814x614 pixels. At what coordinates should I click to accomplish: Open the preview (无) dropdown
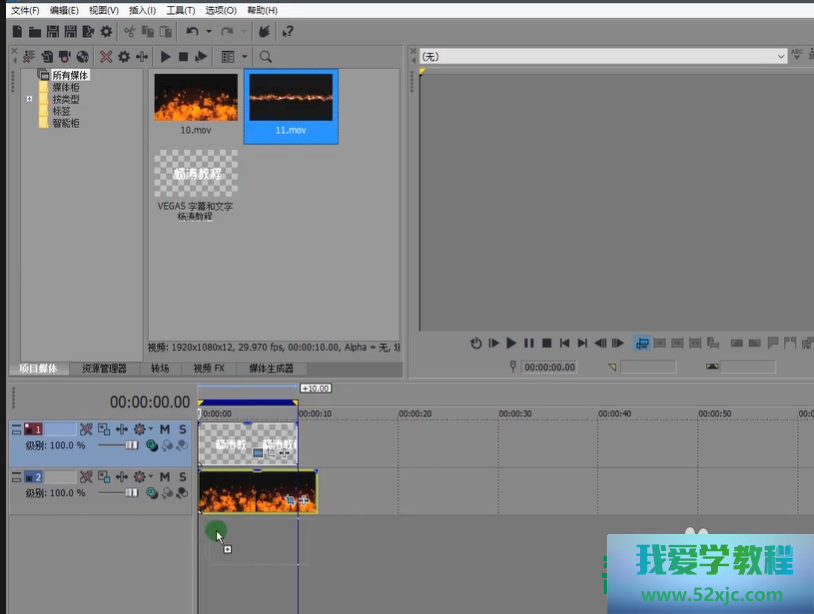(x=781, y=57)
